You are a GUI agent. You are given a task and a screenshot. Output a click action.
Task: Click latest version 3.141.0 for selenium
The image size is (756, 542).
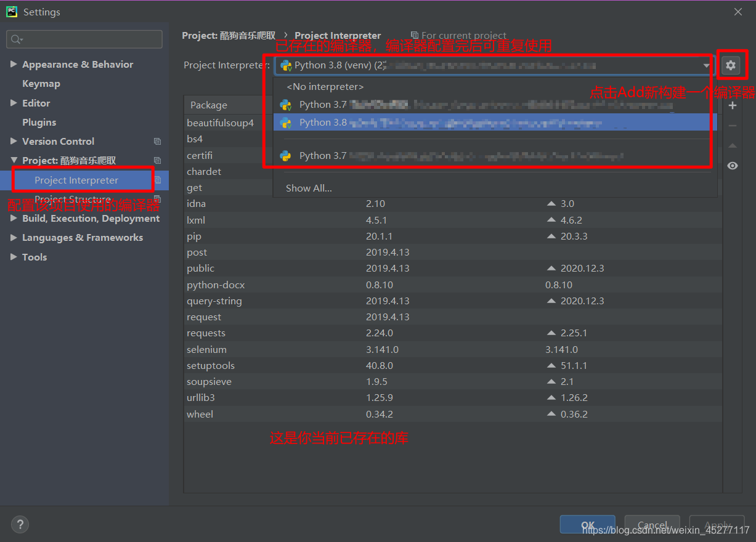coord(561,350)
